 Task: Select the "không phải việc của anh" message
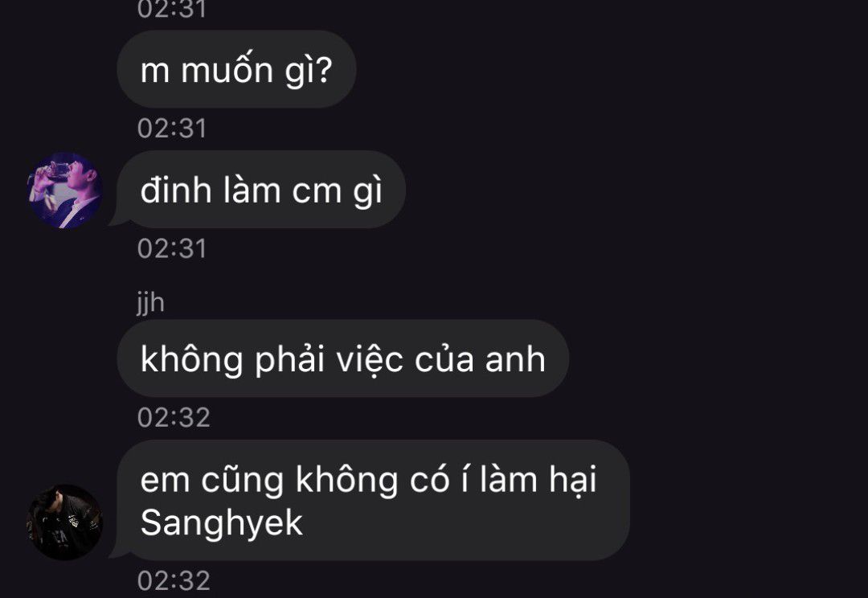[x=343, y=358]
